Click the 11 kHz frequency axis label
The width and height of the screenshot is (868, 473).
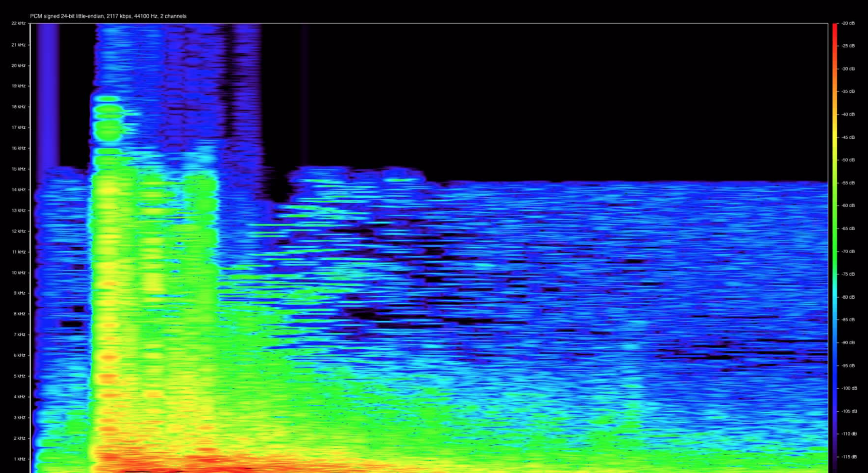[x=18, y=252]
